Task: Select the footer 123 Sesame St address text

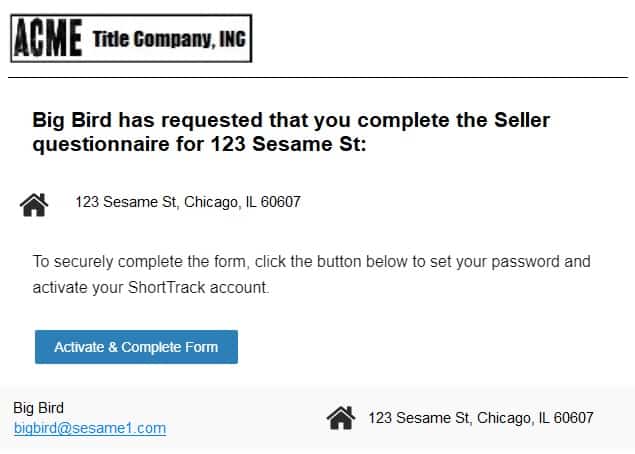Action: tap(481, 418)
